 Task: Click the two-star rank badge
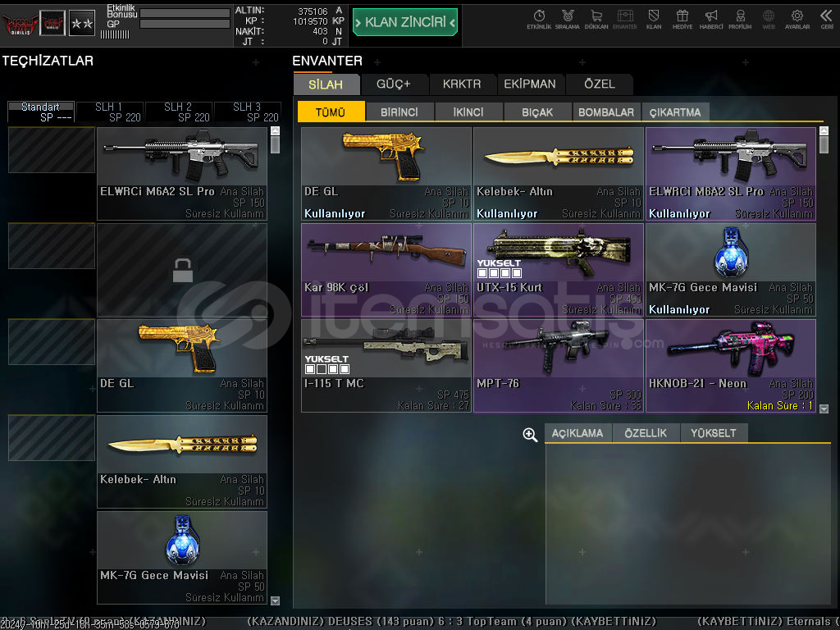click(x=82, y=23)
